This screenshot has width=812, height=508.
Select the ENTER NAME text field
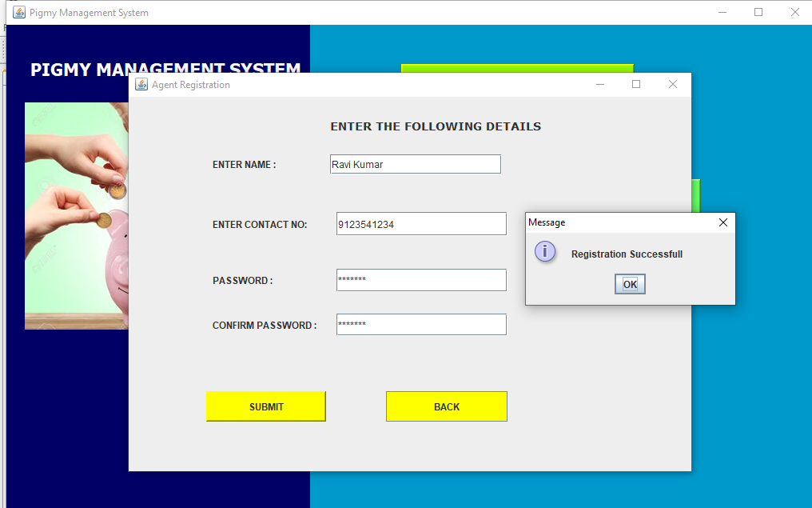point(415,163)
